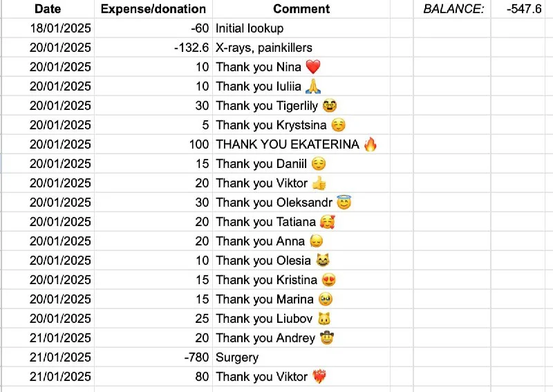
Task: Click the thumbs up emoji after Viktor
Action: [319, 183]
